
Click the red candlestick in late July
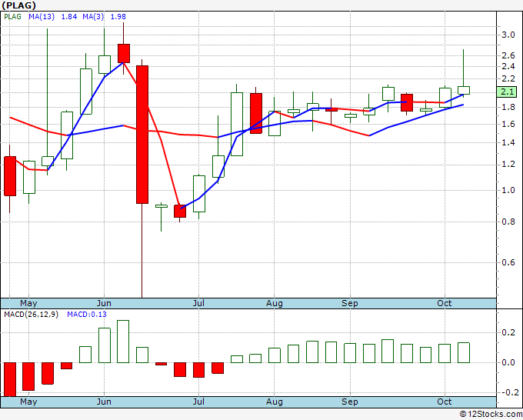256,113
